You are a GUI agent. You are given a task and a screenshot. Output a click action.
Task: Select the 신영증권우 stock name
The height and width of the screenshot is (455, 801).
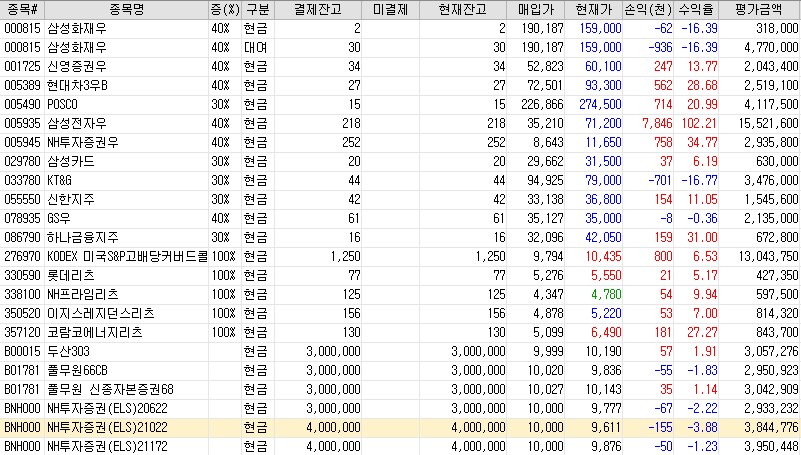point(77,66)
